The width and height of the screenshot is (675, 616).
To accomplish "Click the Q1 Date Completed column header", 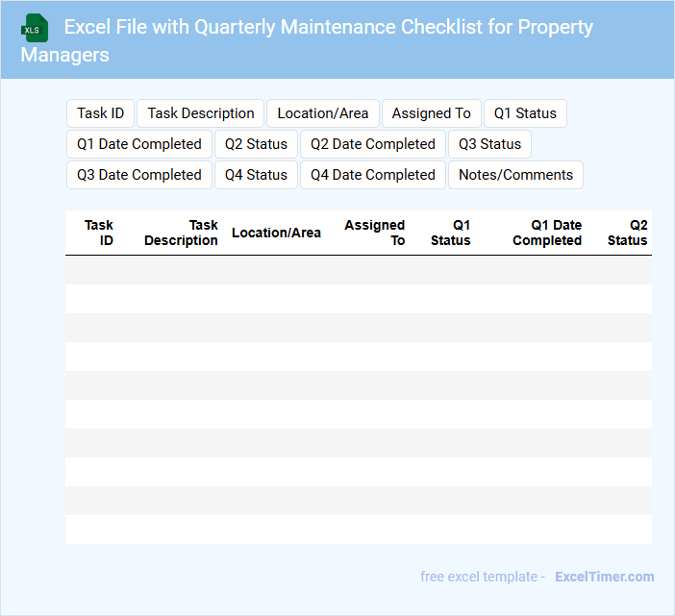I will 547,233.
